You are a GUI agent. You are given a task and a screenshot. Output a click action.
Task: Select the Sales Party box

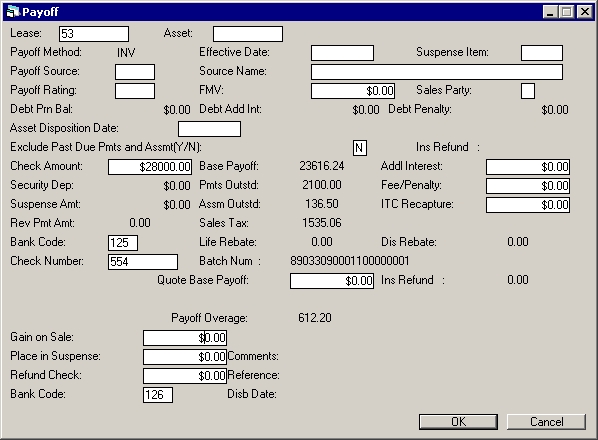click(x=528, y=91)
